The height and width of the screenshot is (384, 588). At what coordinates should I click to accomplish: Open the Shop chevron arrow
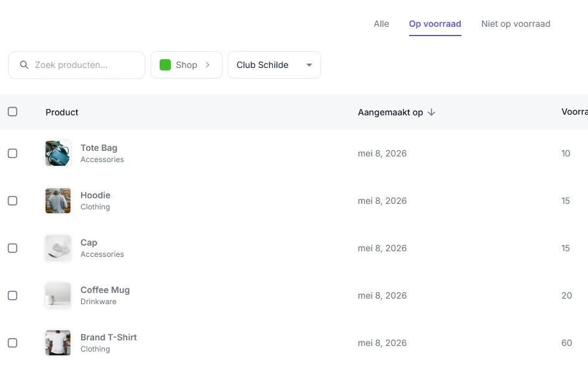pos(208,65)
